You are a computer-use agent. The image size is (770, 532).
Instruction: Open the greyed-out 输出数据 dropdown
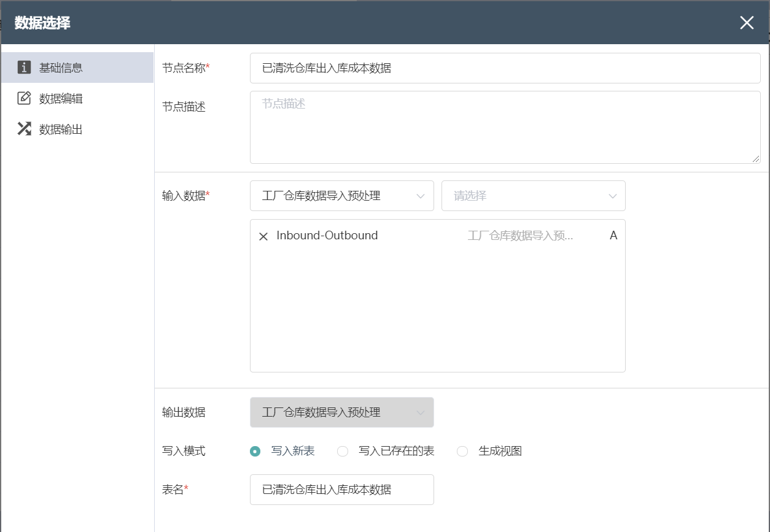(x=341, y=412)
